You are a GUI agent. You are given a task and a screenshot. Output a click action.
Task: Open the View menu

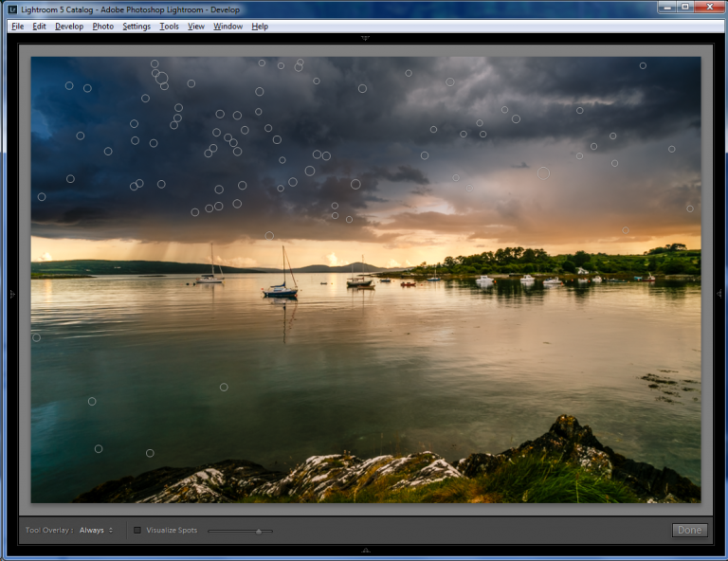196,27
